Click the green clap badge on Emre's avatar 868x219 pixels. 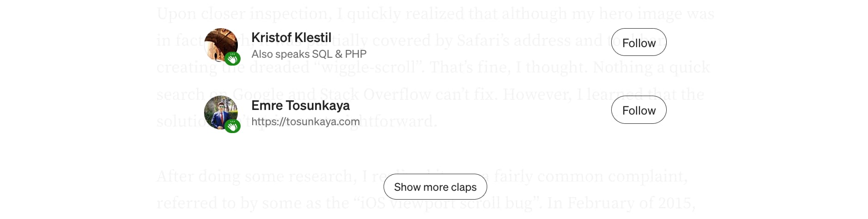[x=232, y=125]
